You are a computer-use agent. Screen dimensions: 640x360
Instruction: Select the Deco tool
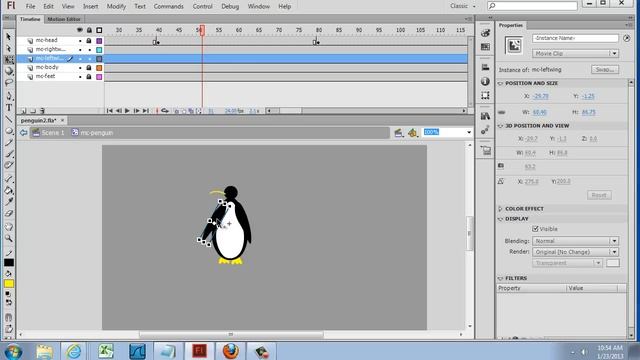9,165
